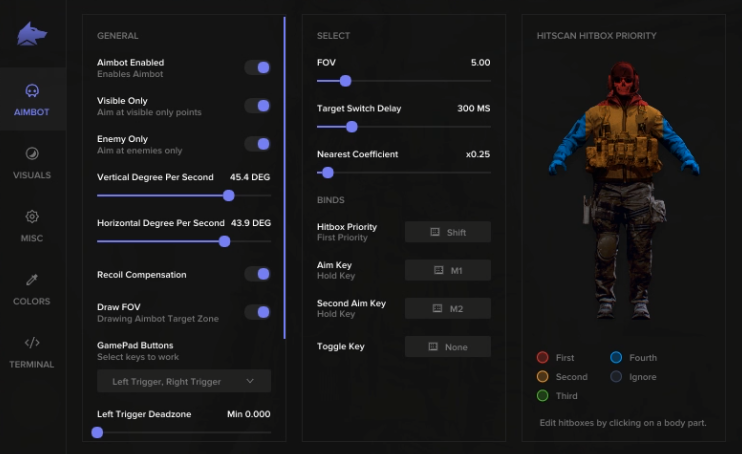Disable the Visible Only switch
The height and width of the screenshot is (454, 742).
tap(258, 106)
